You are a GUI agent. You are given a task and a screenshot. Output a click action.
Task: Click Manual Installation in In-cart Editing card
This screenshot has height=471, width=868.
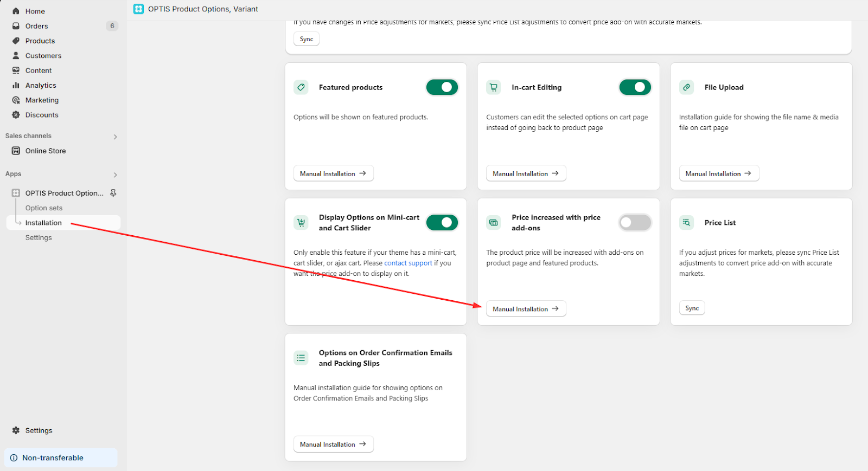(x=526, y=173)
